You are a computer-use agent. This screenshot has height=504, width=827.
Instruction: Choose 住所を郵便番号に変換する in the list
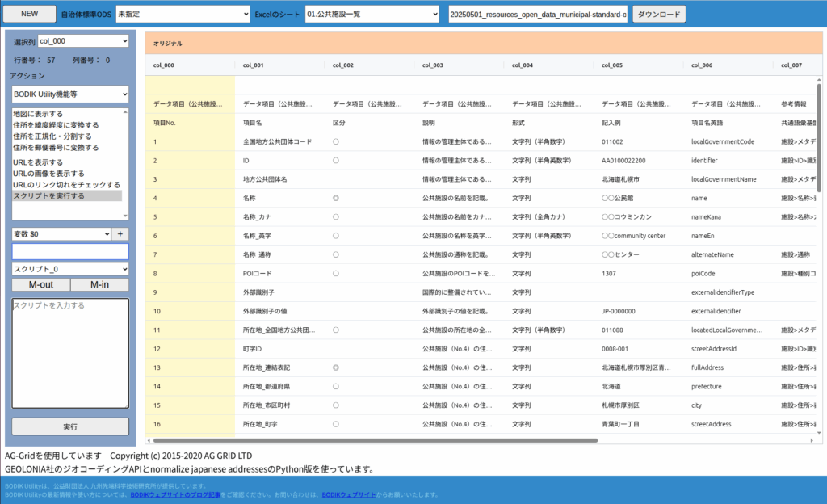(56, 148)
